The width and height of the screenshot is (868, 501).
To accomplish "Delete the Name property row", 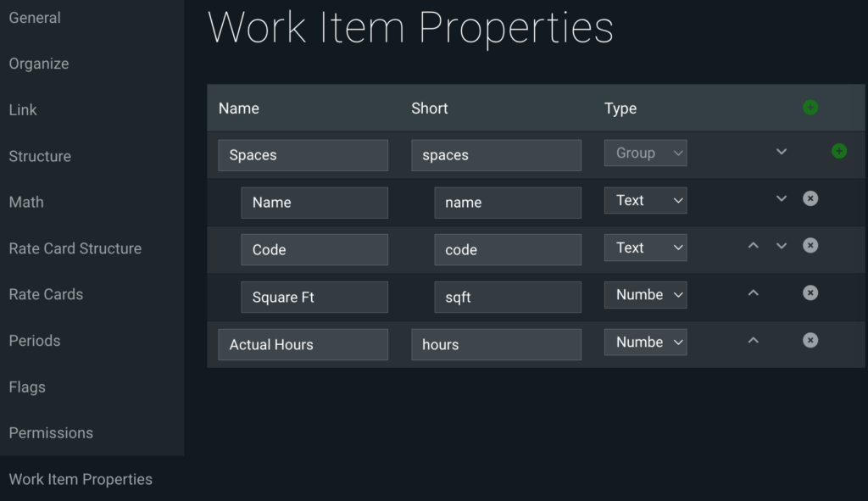I will tap(810, 198).
